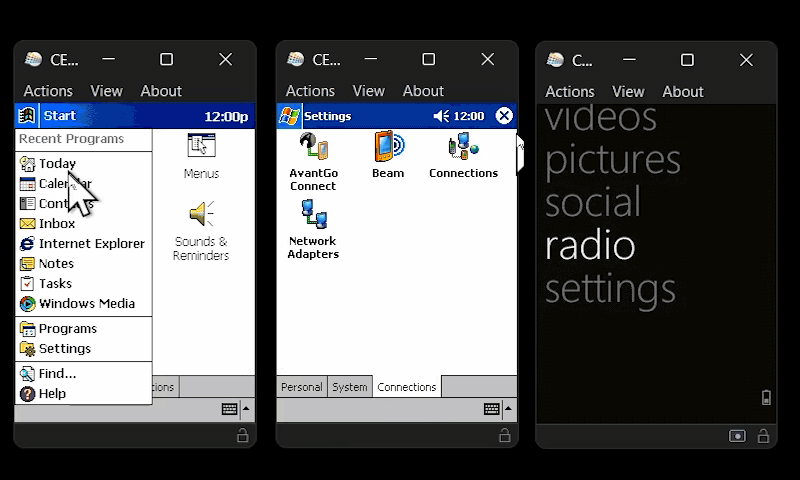Click the battery icon in right window
Viewport: 800px width, 480px height.
pos(766,397)
